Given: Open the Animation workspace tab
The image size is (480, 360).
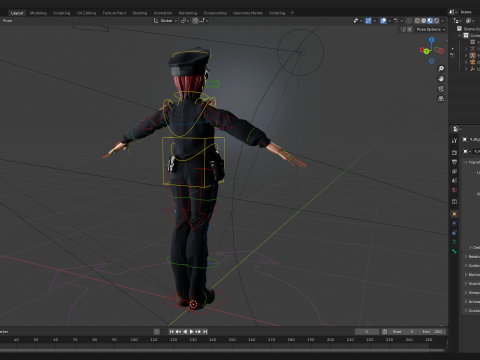Looking at the screenshot, I should 163,13.
